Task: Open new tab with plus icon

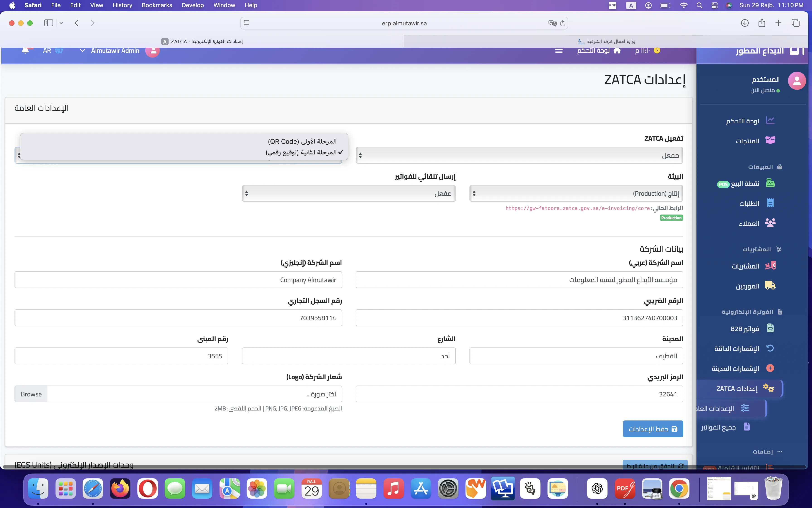Action: pyautogui.click(x=778, y=23)
